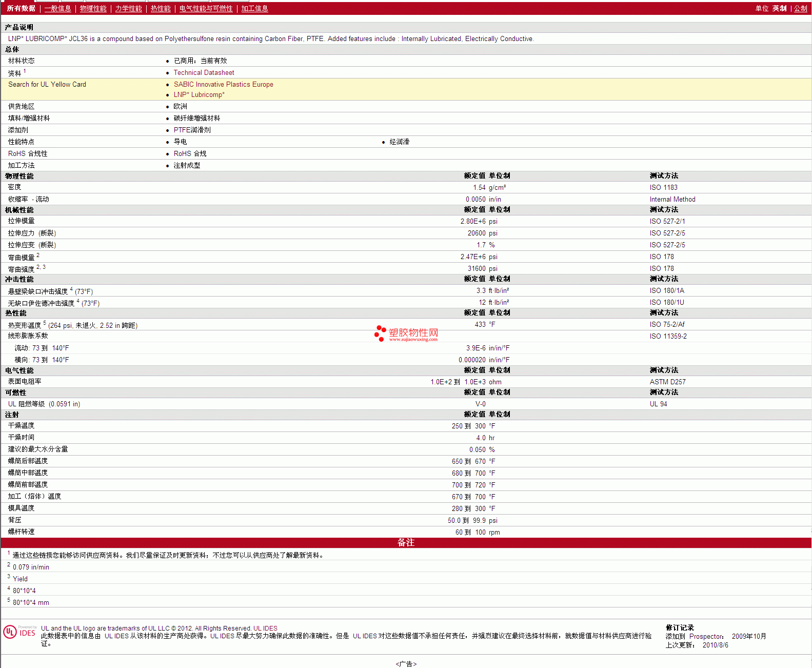Go to the 力学性能 tab

[x=128, y=9]
